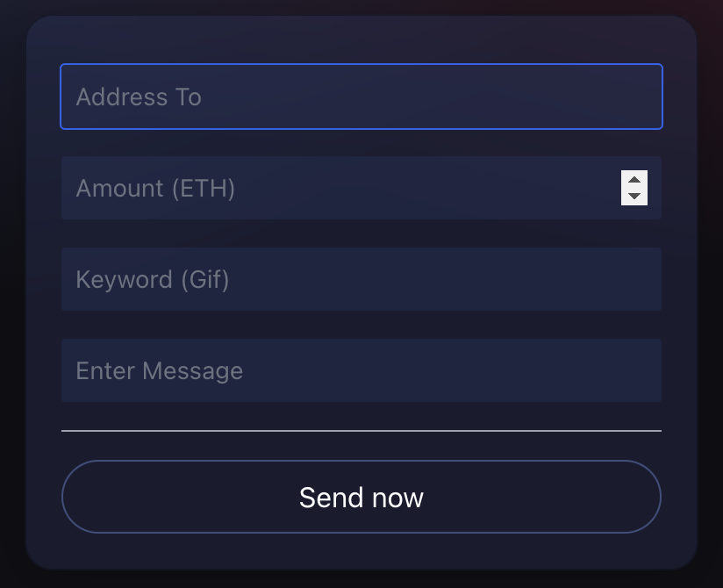Click the rounded Send now pill button
Viewport: 723px width, 588px height.
click(361, 497)
